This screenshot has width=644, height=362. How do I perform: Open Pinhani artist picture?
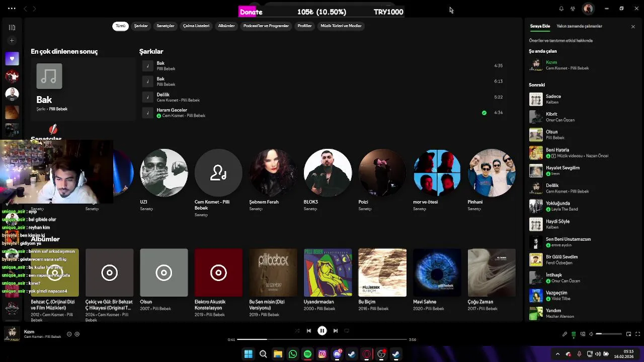(x=492, y=172)
